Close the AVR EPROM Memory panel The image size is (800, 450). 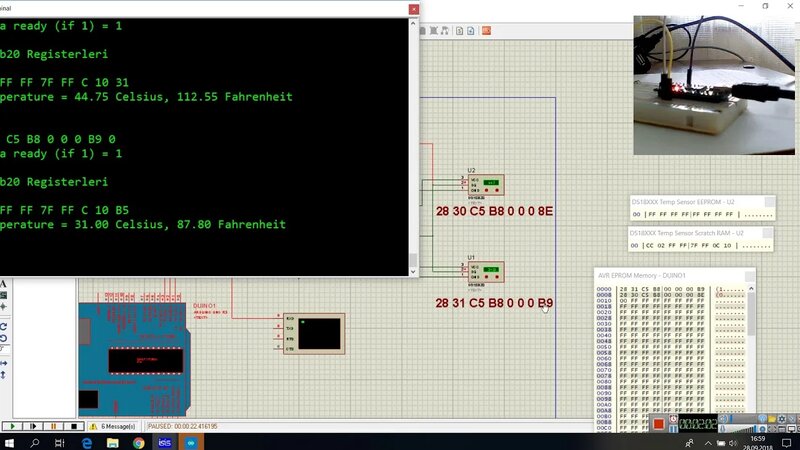coord(749,276)
